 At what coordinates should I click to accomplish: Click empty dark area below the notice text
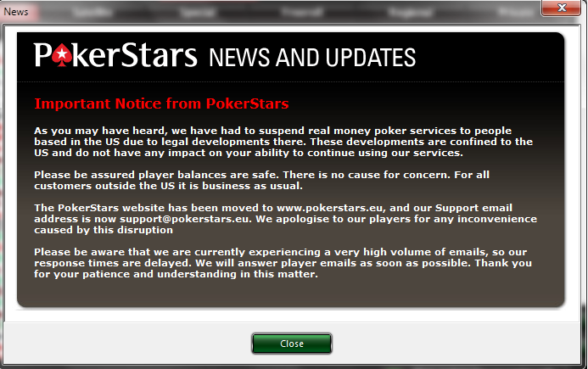291,293
